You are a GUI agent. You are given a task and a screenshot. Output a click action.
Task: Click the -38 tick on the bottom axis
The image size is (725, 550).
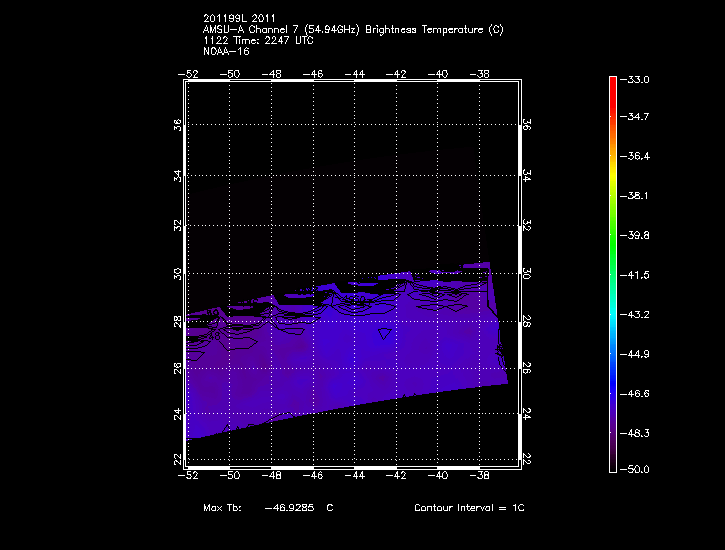pyautogui.click(x=482, y=476)
